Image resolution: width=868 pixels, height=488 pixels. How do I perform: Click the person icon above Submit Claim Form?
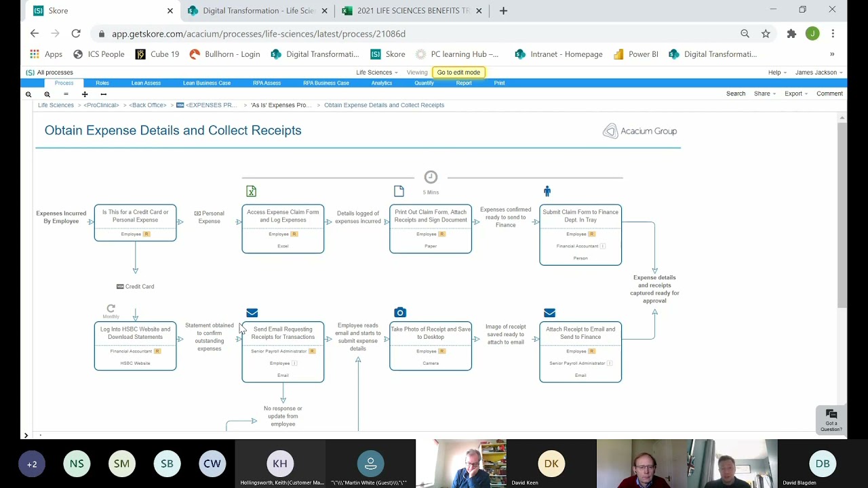pos(547,192)
